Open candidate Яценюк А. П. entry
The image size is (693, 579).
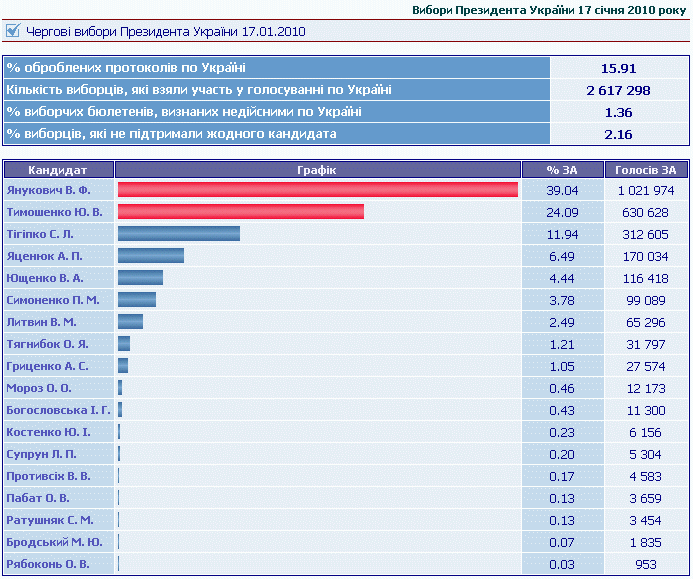pos(42,256)
